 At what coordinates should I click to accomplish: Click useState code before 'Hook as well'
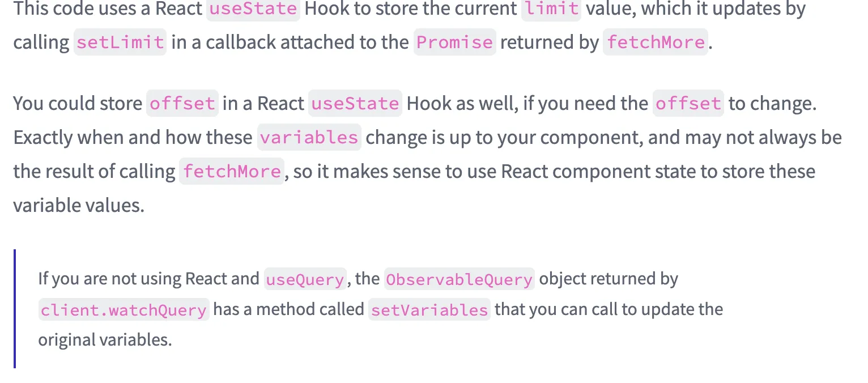coord(355,104)
